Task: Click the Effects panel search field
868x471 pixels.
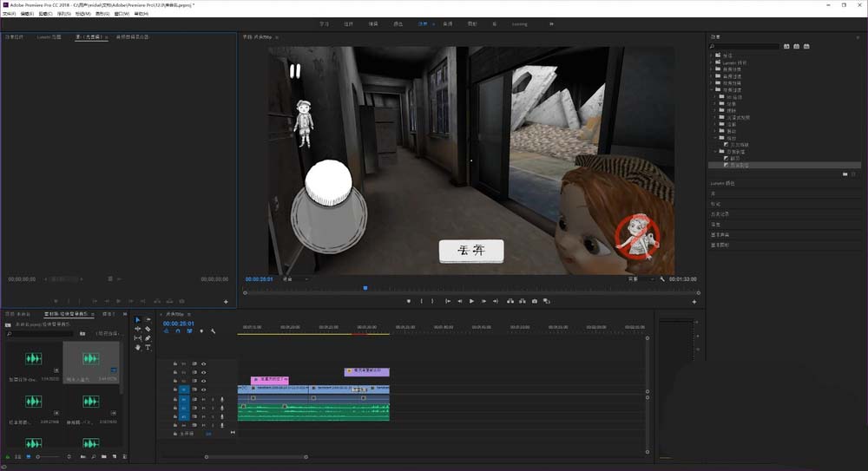Action: pyautogui.click(x=745, y=46)
